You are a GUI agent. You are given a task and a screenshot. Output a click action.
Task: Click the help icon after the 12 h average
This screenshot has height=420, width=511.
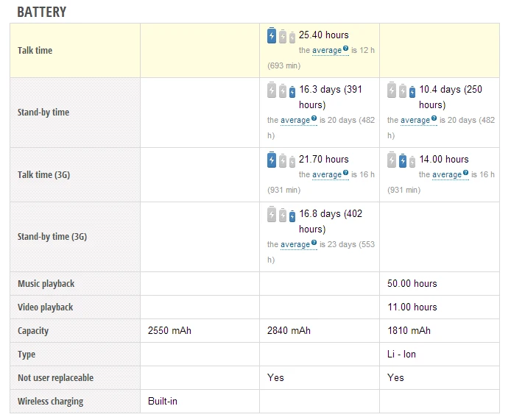[345, 49]
